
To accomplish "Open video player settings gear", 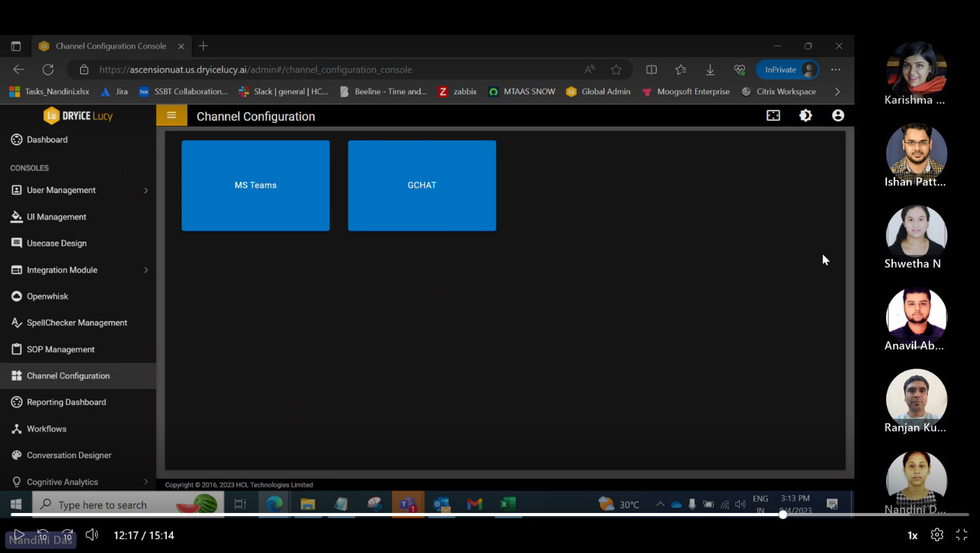I will (x=937, y=535).
